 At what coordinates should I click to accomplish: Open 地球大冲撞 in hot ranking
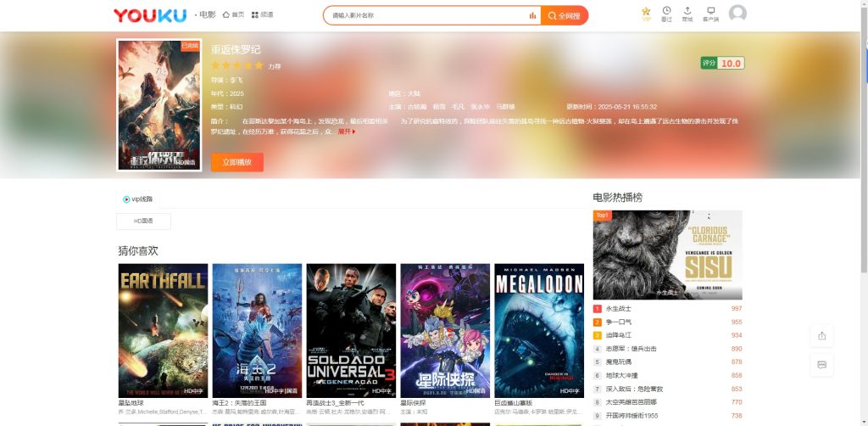tap(621, 376)
